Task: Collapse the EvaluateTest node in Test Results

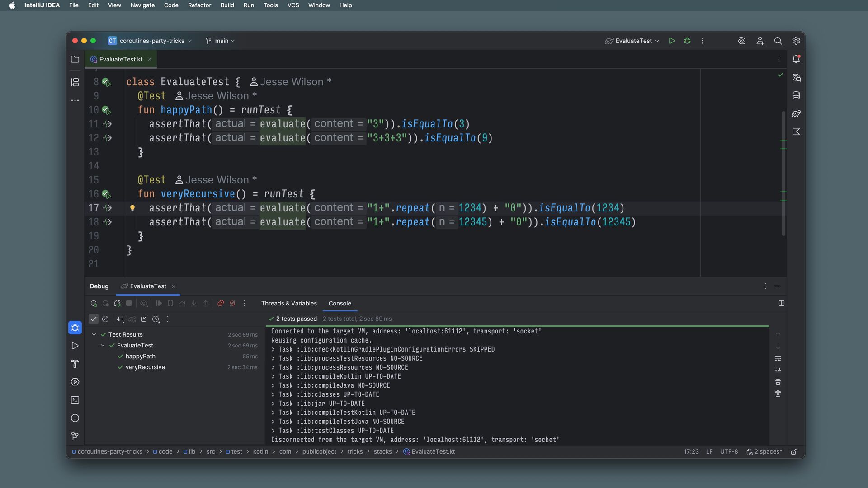Action: point(103,346)
